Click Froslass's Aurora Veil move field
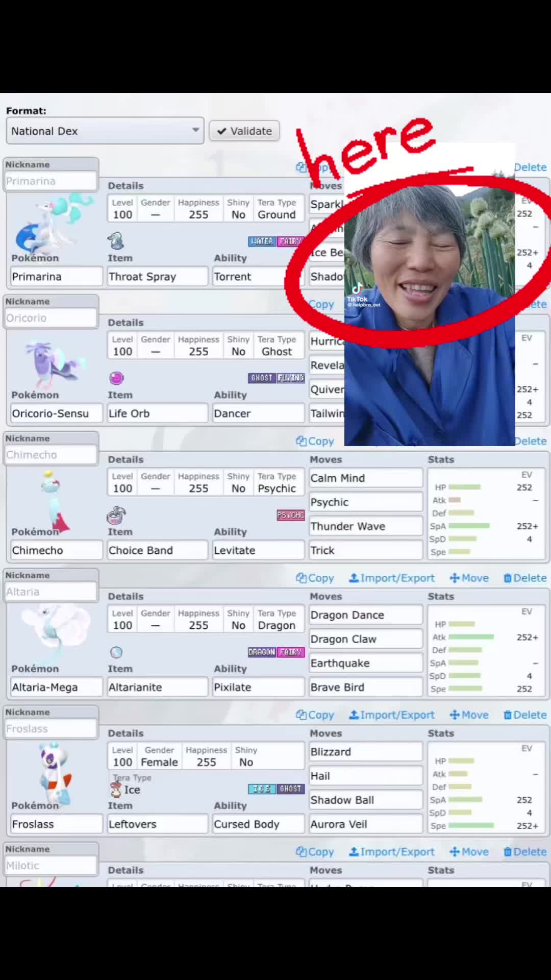 click(366, 824)
